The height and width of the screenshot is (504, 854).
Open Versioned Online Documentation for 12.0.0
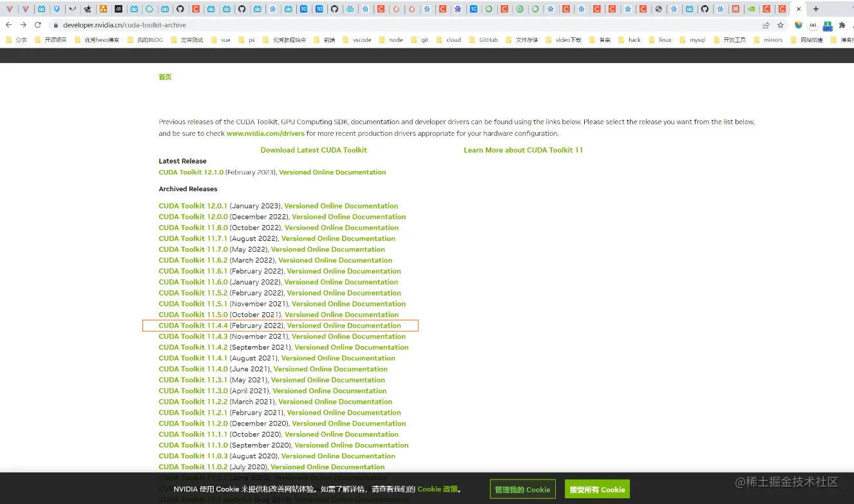[x=349, y=217]
